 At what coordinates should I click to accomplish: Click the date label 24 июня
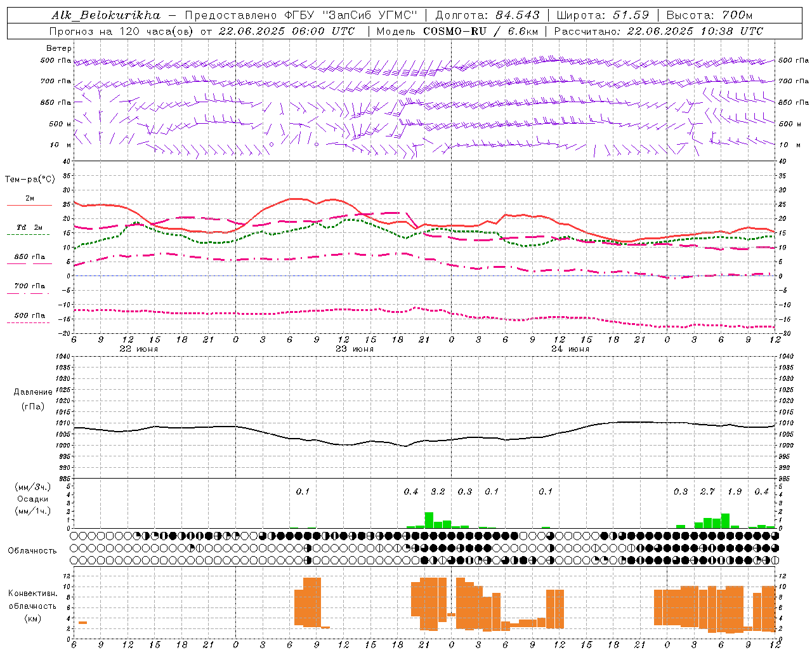[x=570, y=349]
